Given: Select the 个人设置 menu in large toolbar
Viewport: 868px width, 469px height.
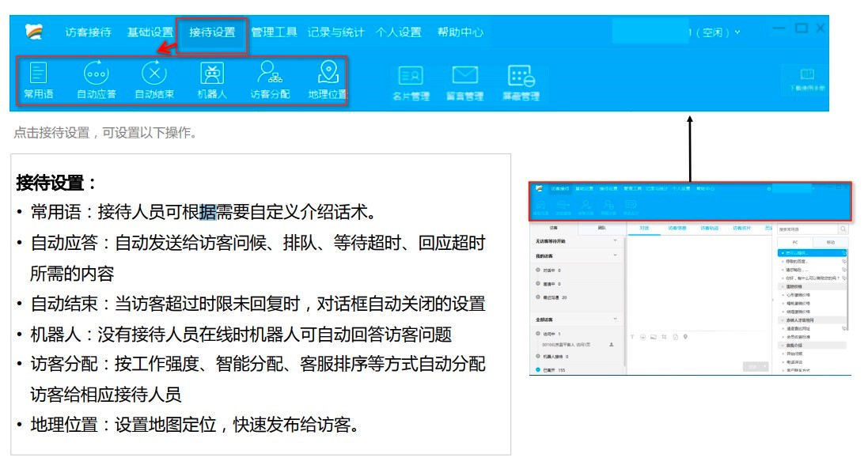Looking at the screenshot, I should click(399, 32).
